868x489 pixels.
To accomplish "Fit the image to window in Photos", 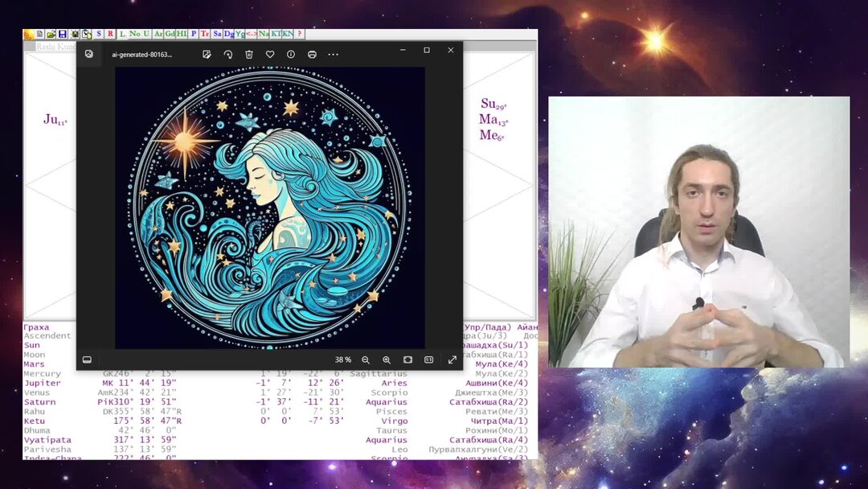I will (408, 360).
